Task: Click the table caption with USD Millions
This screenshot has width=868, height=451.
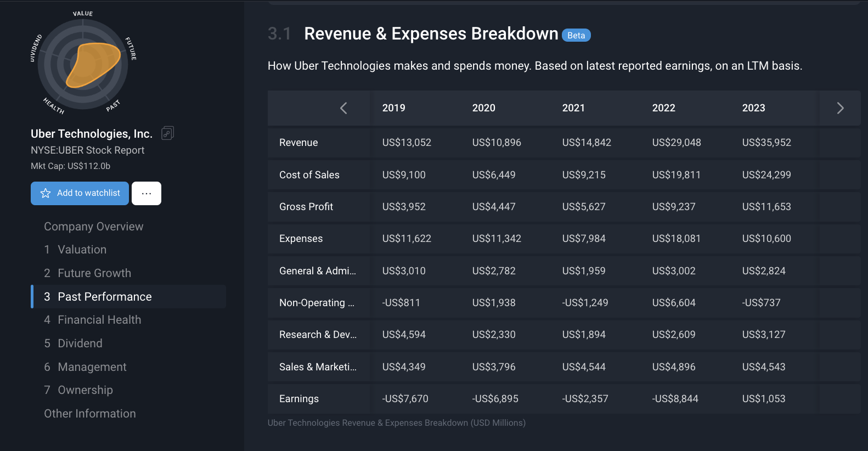Action: [x=397, y=423]
